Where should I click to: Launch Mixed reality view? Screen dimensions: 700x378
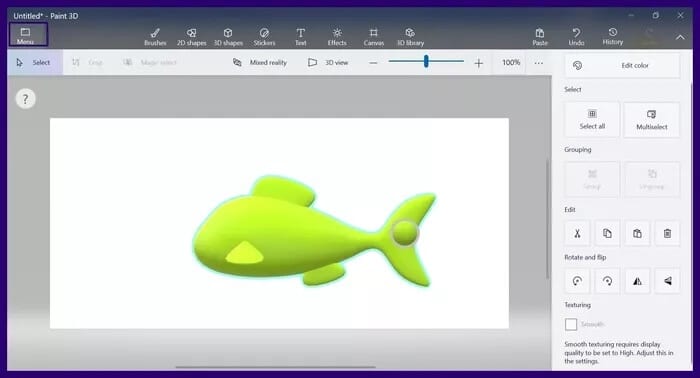tap(260, 62)
